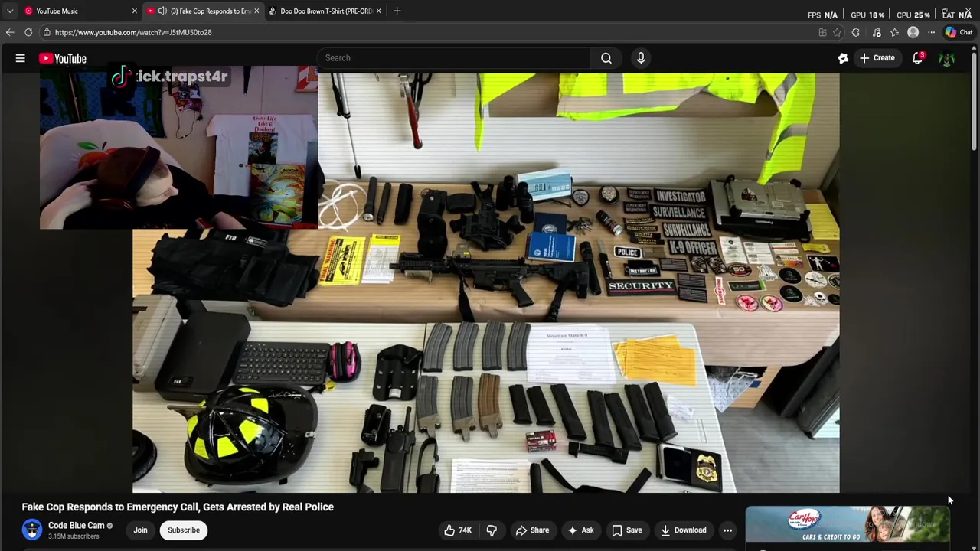Start voice search with microphone icon
Image resolution: width=980 pixels, height=551 pixels.
click(x=641, y=58)
